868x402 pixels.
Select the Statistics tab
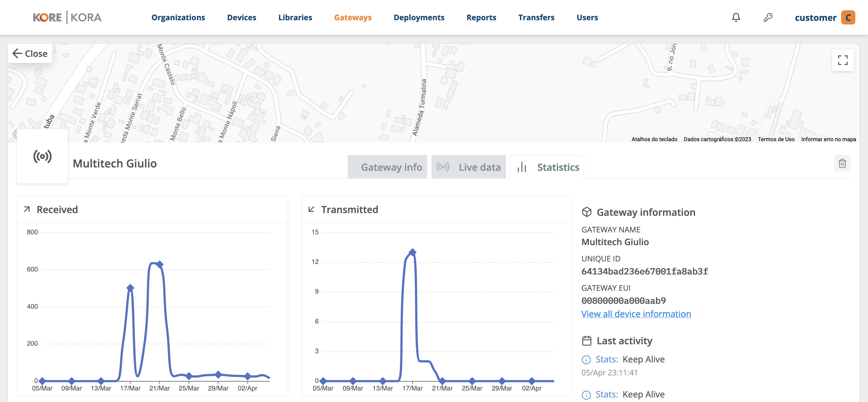pos(548,167)
